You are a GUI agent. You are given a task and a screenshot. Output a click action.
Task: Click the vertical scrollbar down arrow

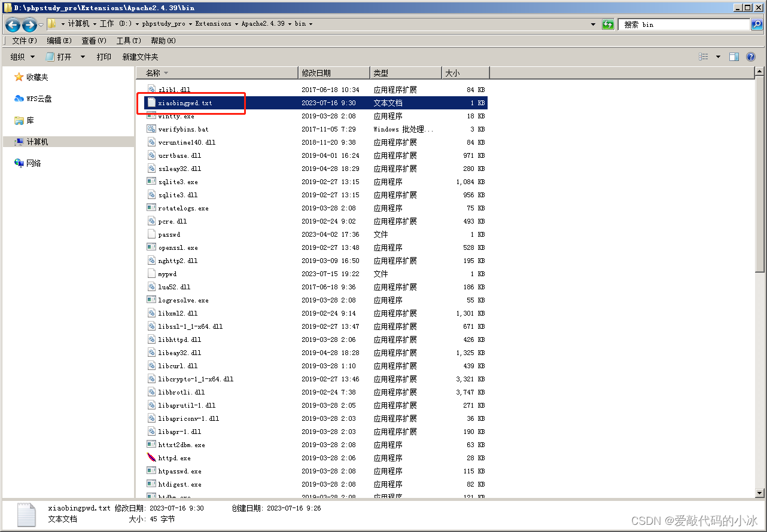coord(760,493)
